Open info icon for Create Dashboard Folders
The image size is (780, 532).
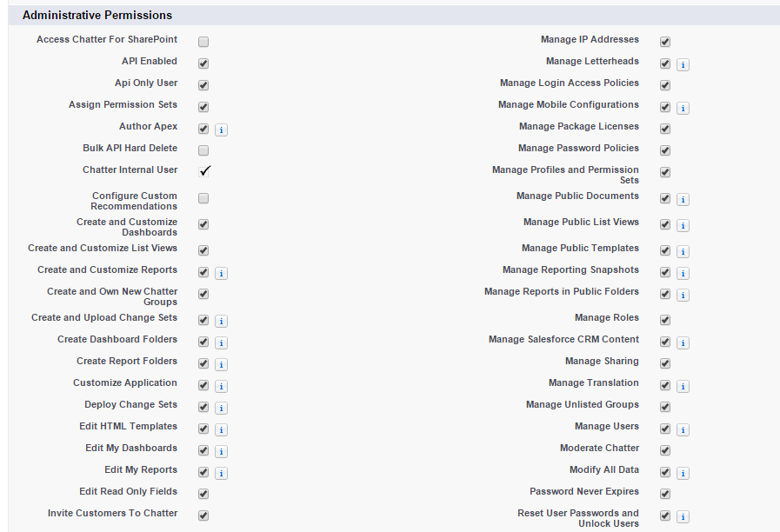[222, 343]
